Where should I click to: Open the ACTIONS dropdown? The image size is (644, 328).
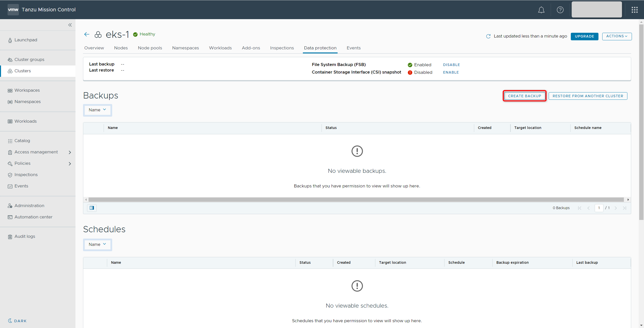coord(617,36)
